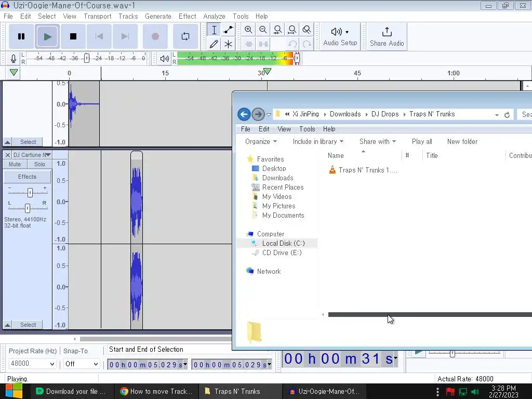Screen dimensions: 532x399
Task: Click Silence audio selection icon
Action: pyautogui.click(x=263, y=44)
